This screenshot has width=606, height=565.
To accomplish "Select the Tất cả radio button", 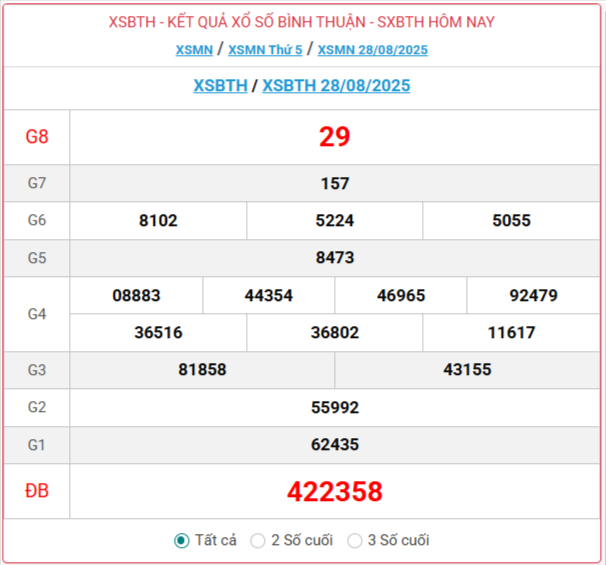I will point(182,540).
